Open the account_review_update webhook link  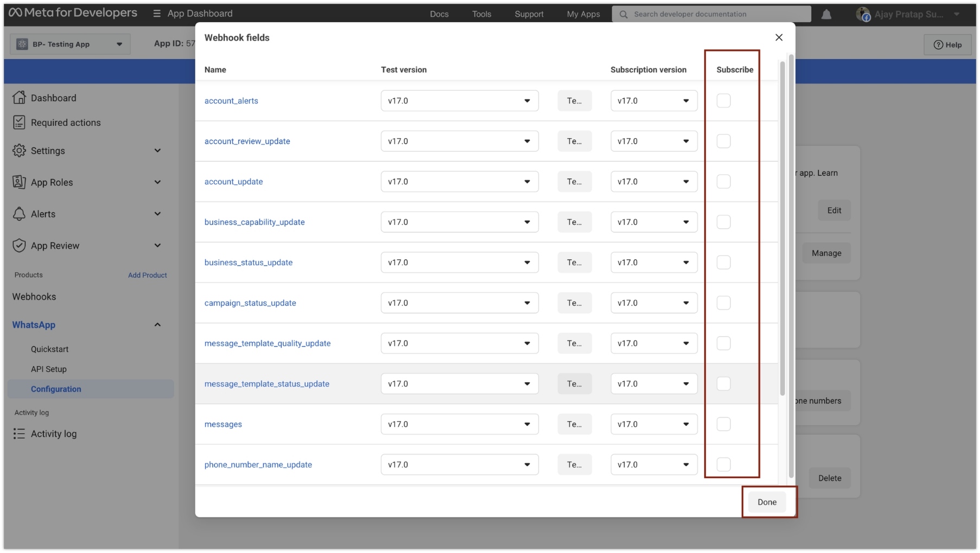(x=247, y=141)
